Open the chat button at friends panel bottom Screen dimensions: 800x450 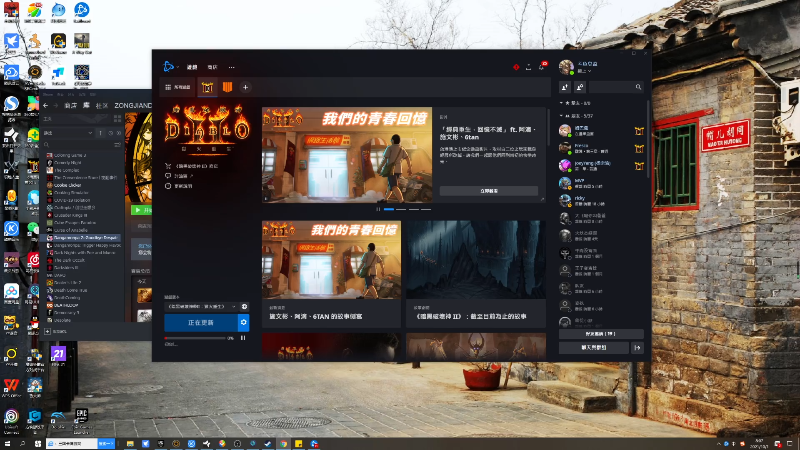coord(594,347)
